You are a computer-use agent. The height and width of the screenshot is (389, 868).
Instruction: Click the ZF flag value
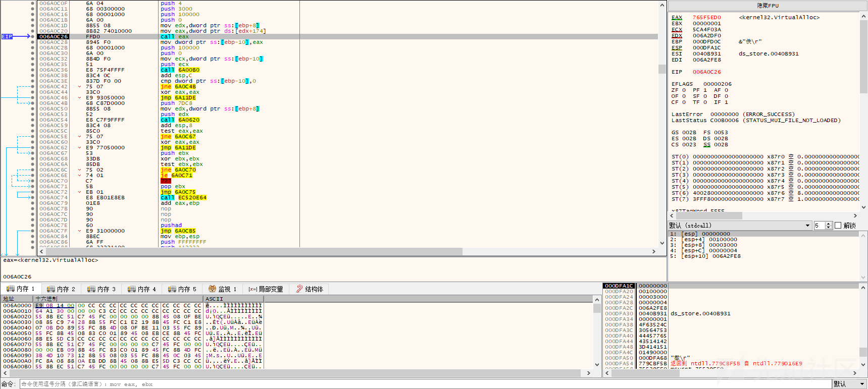pyautogui.click(x=684, y=90)
